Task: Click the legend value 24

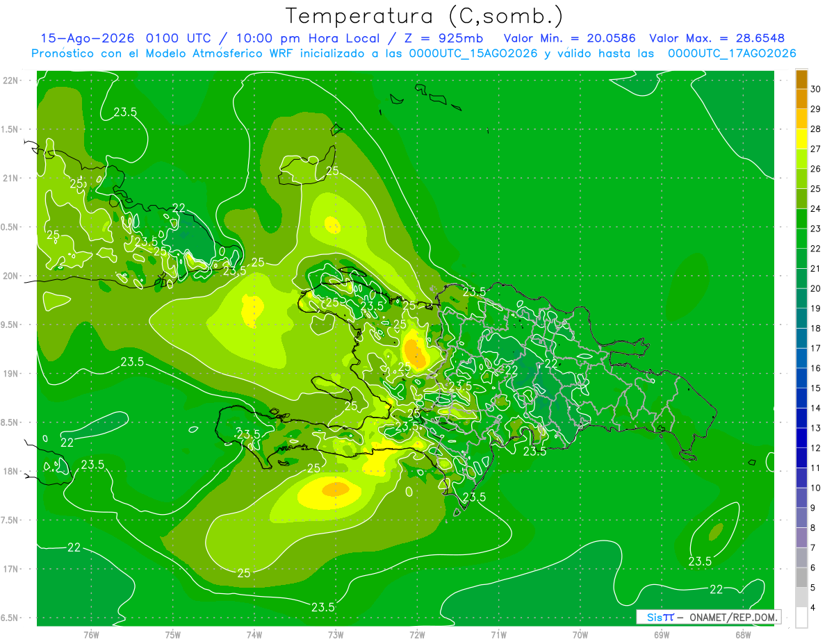Action: pos(816,208)
